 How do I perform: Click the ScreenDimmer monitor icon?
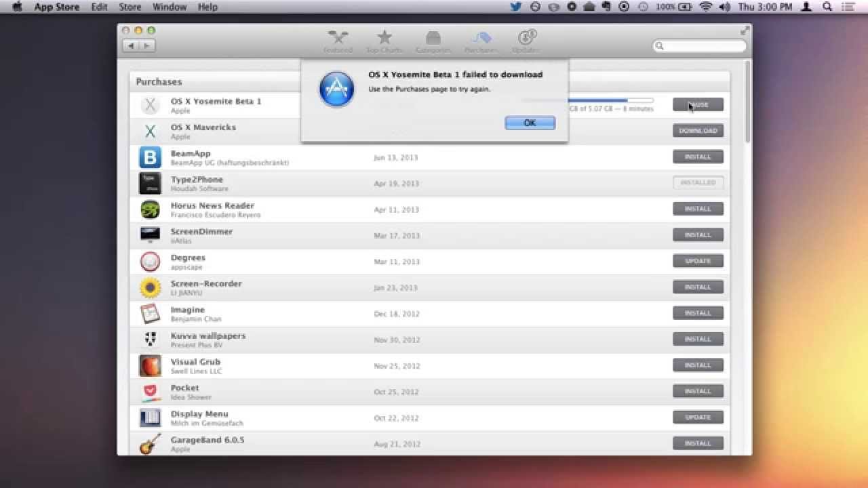pyautogui.click(x=150, y=235)
